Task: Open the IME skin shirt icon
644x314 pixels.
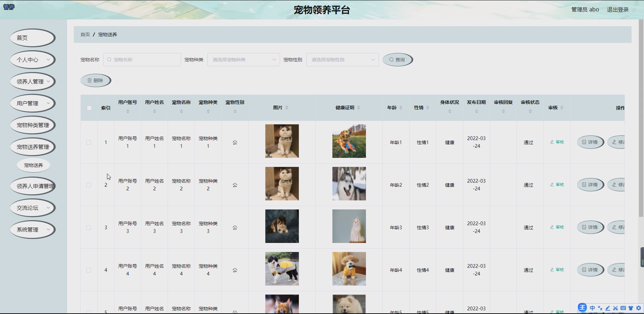Action: (x=631, y=308)
